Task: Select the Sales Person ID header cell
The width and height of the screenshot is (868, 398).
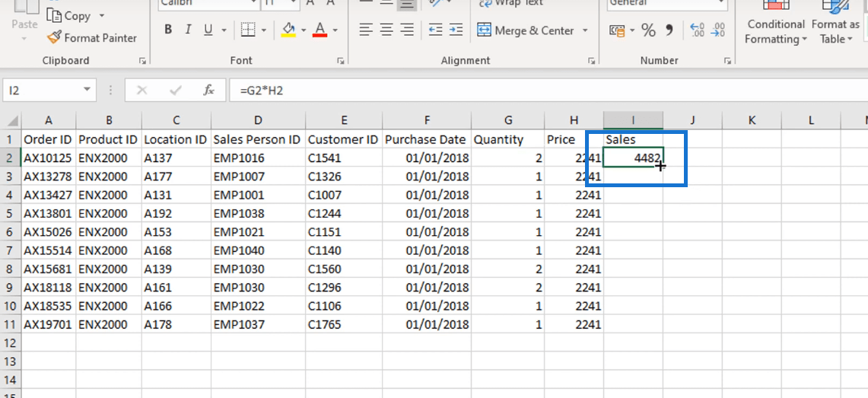Action: pos(258,139)
